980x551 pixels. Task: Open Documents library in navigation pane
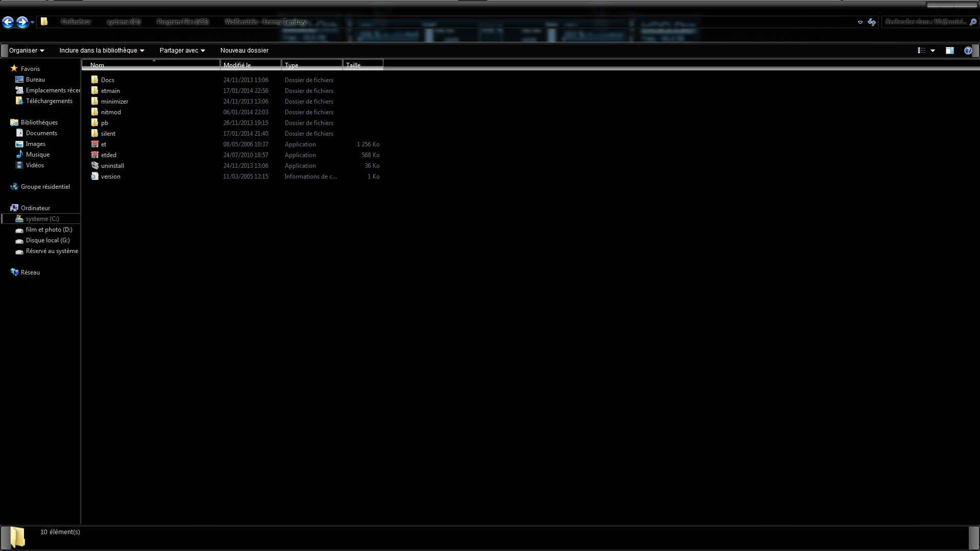coord(41,133)
